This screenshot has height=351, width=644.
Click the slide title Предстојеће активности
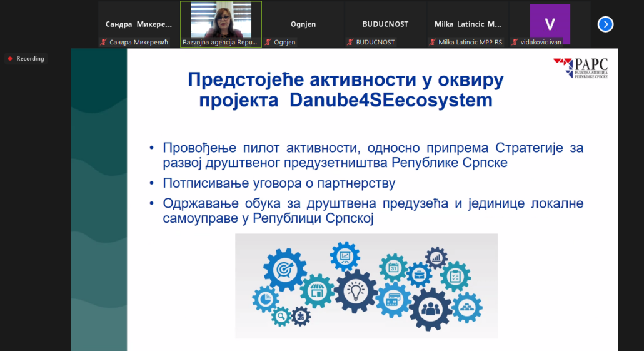[x=346, y=89]
